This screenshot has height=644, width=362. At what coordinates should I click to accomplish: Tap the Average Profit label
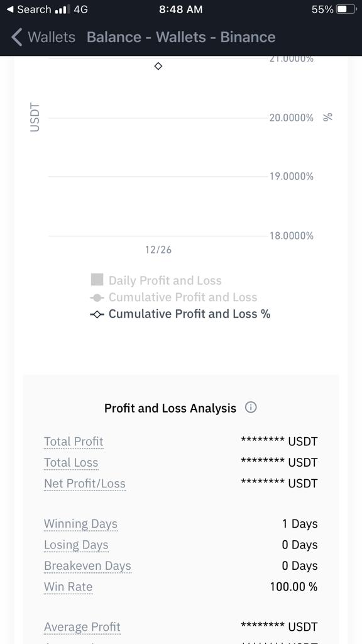[82, 627]
